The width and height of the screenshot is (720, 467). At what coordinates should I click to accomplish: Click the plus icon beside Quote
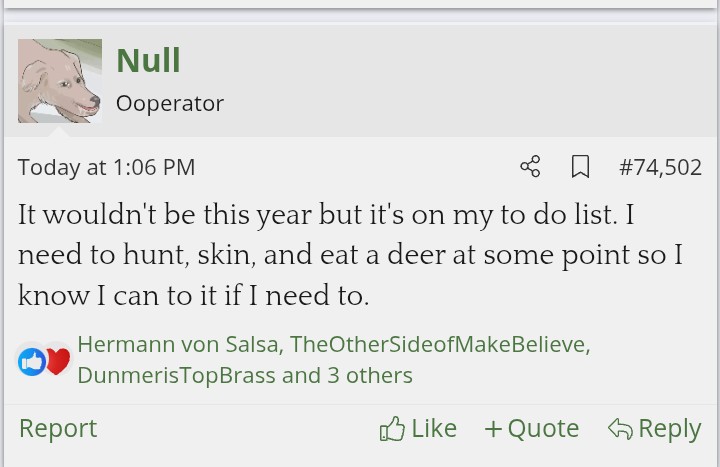click(x=493, y=429)
